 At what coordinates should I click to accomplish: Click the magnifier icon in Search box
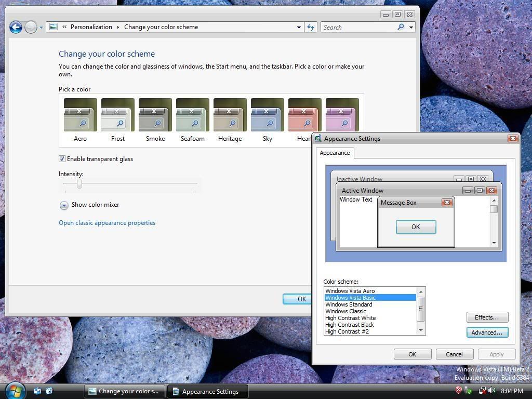[x=401, y=27]
